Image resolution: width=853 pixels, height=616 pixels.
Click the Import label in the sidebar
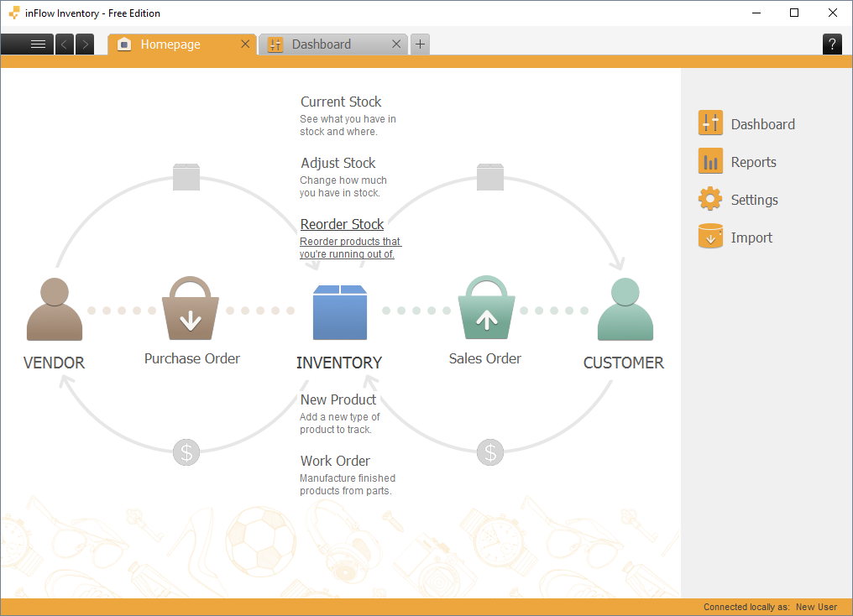coord(751,238)
